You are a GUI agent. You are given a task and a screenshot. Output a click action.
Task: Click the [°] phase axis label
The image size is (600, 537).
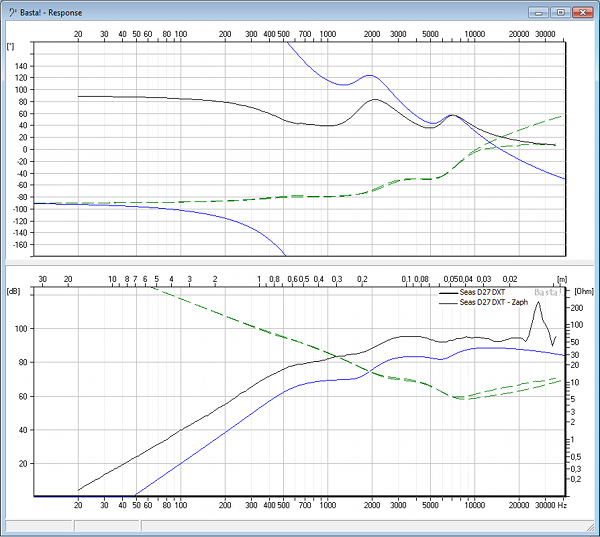pos(10,46)
